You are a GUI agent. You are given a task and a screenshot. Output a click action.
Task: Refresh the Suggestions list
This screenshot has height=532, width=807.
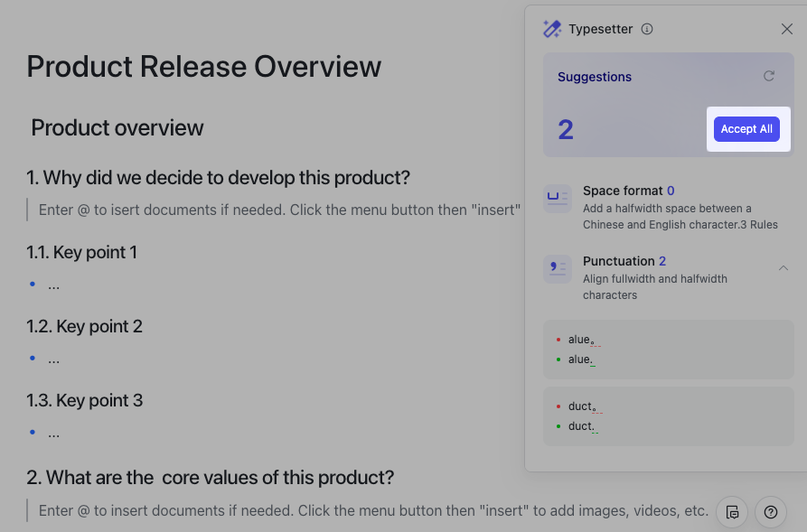[x=769, y=77]
